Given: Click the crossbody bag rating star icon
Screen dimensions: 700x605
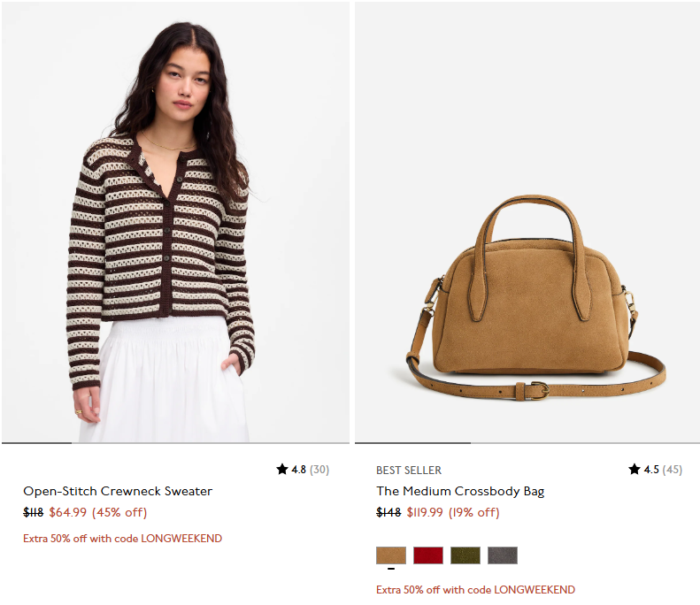Looking at the screenshot, I should pos(635,469).
